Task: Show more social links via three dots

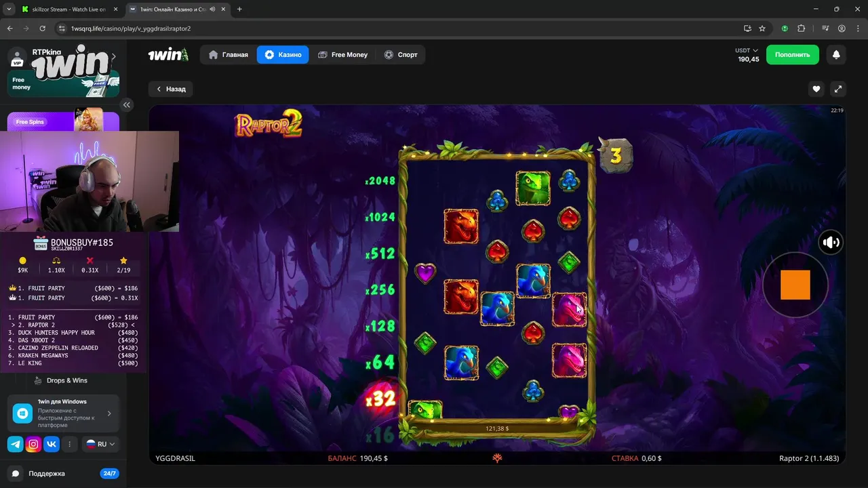Action: click(69, 444)
